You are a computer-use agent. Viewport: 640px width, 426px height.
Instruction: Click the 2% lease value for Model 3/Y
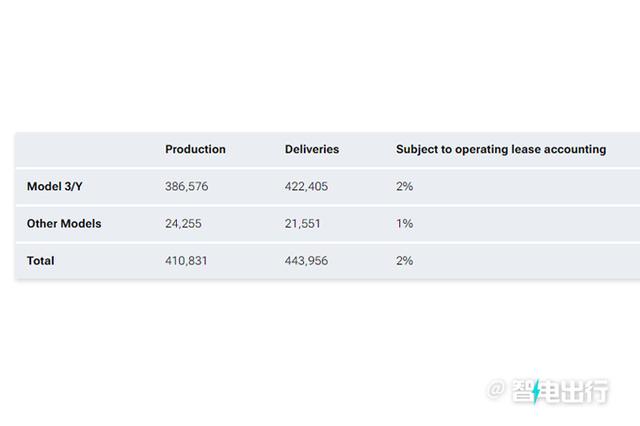click(404, 186)
